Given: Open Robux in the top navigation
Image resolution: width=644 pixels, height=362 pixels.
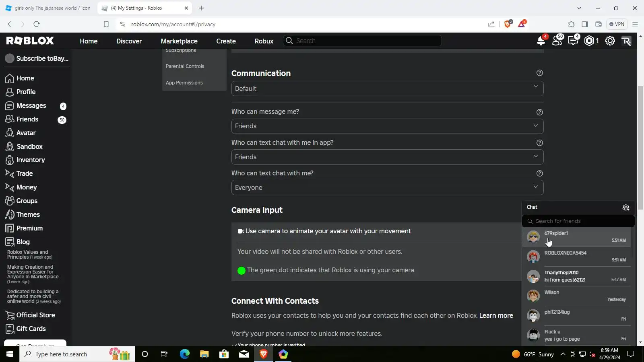Looking at the screenshot, I should point(264,41).
